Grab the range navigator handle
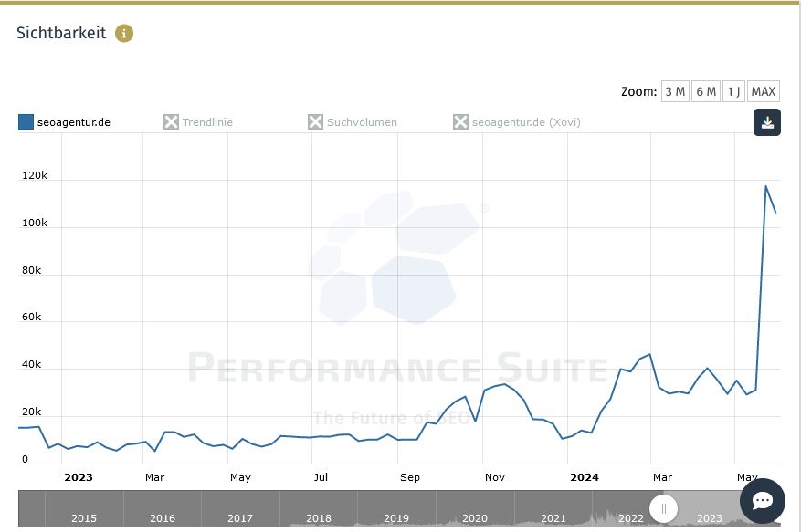This screenshot has width=801, height=532. click(664, 508)
